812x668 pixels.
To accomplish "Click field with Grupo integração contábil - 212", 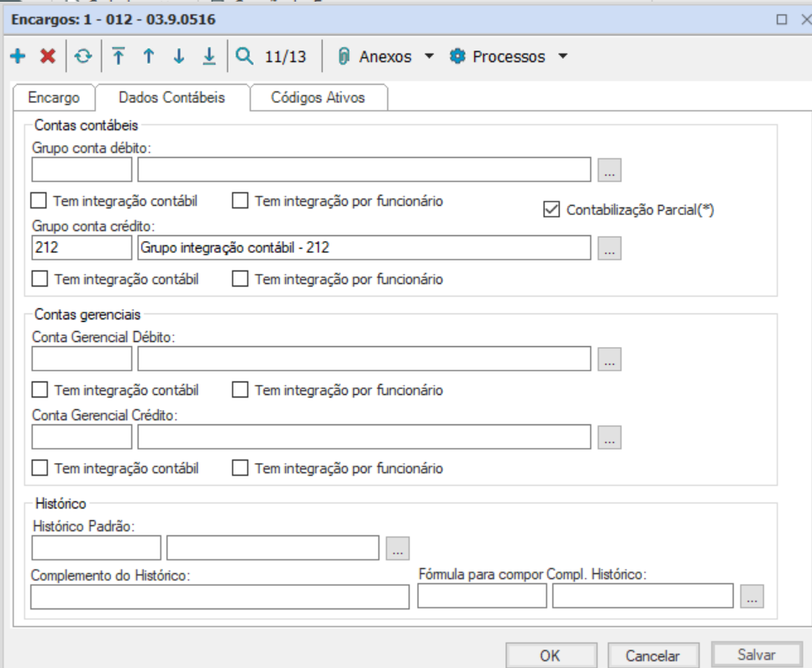I will [x=364, y=248].
